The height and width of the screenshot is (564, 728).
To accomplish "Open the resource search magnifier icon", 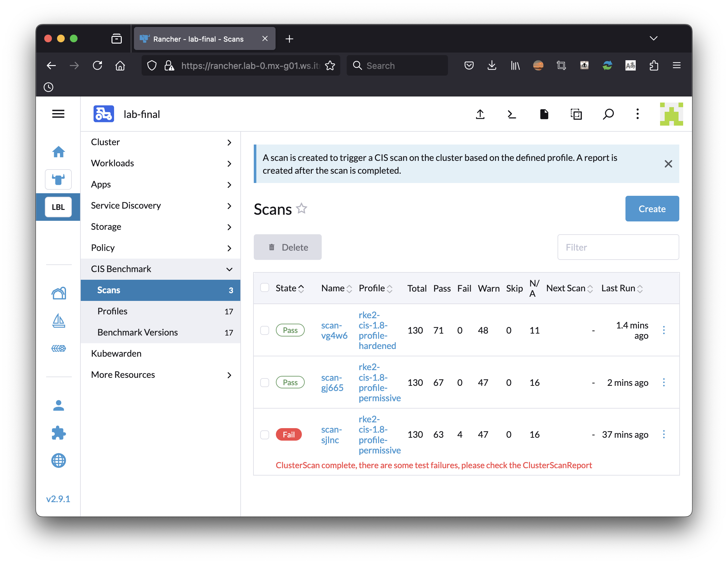I will click(608, 114).
